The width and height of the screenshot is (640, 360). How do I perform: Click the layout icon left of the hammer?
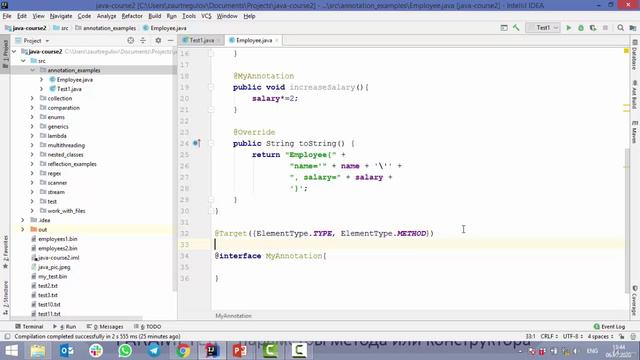(x=504, y=28)
